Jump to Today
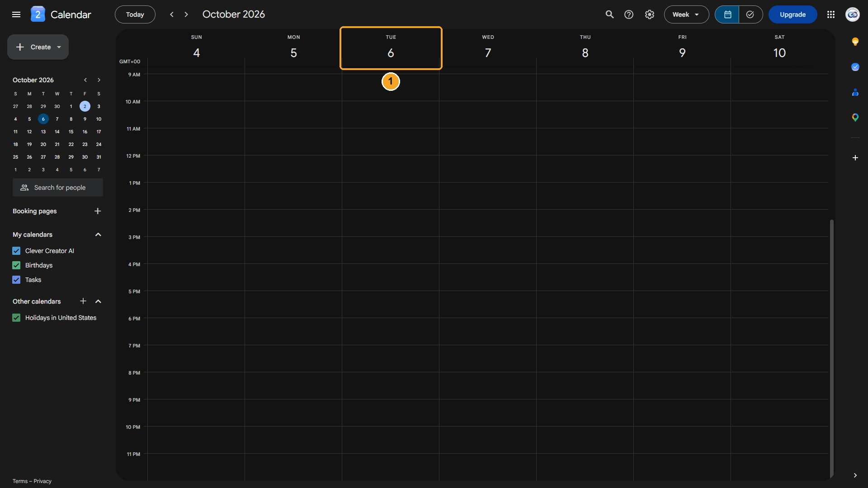868x488 pixels. coord(135,14)
